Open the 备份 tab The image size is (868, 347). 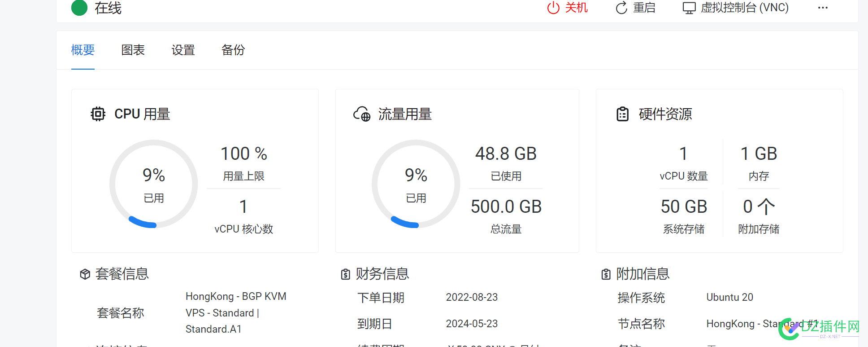(233, 50)
